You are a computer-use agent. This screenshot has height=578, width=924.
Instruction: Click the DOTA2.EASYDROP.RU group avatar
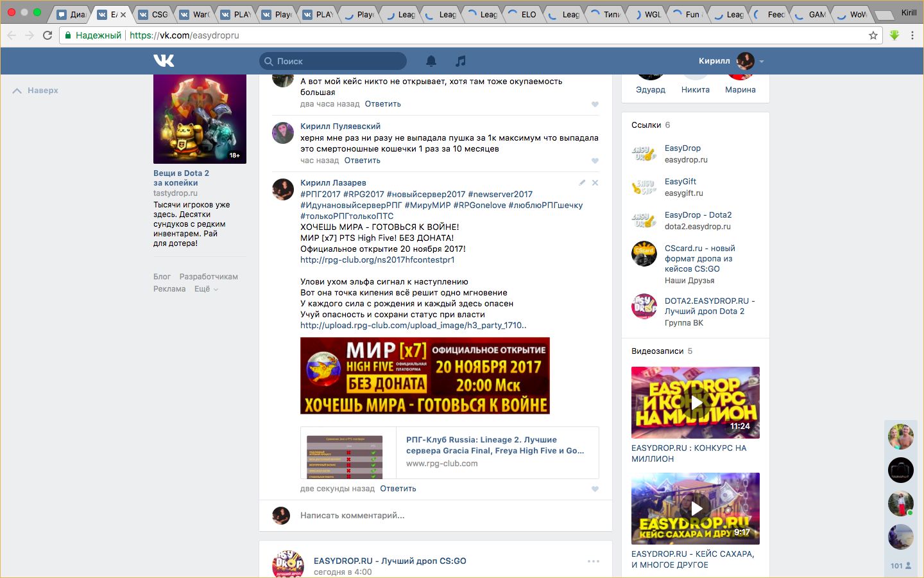[644, 307]
